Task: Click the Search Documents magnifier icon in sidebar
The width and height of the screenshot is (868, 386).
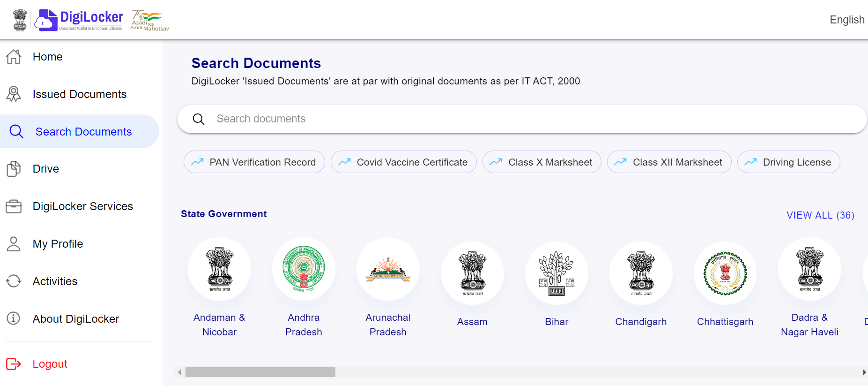Action: click(x=16, y=131)
